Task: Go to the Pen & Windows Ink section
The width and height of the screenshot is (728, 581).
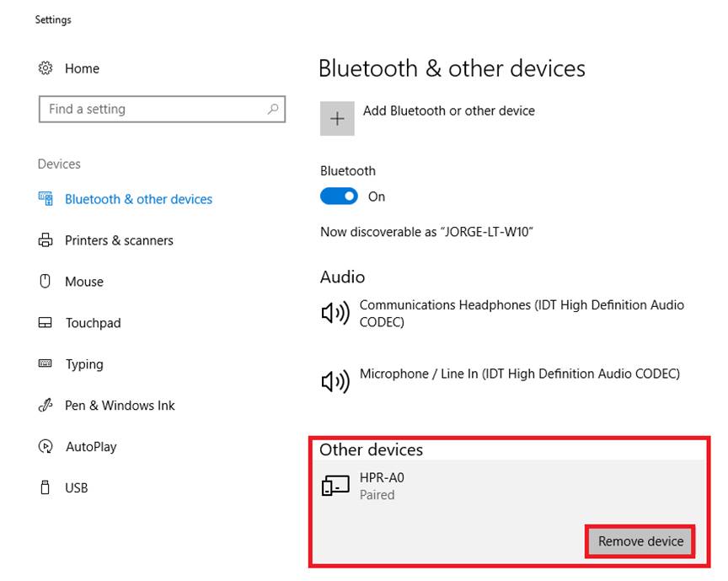Action: [x=120, y=406]
